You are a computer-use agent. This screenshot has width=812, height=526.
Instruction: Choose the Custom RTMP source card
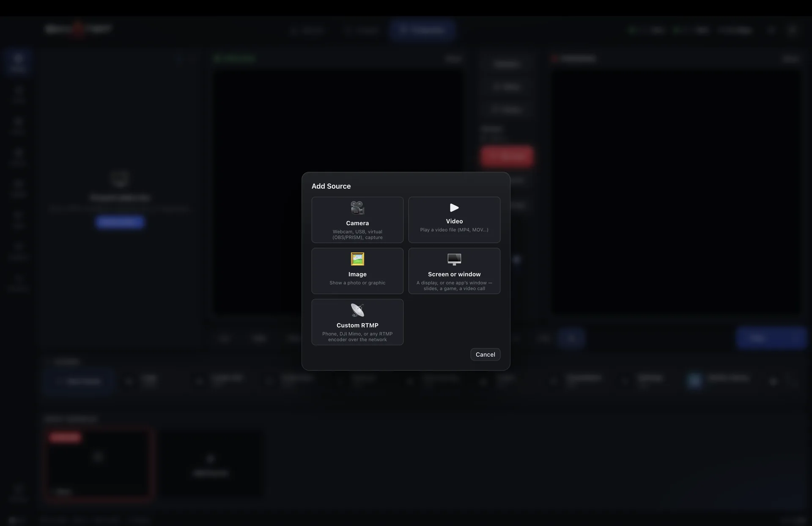[357, 322]
